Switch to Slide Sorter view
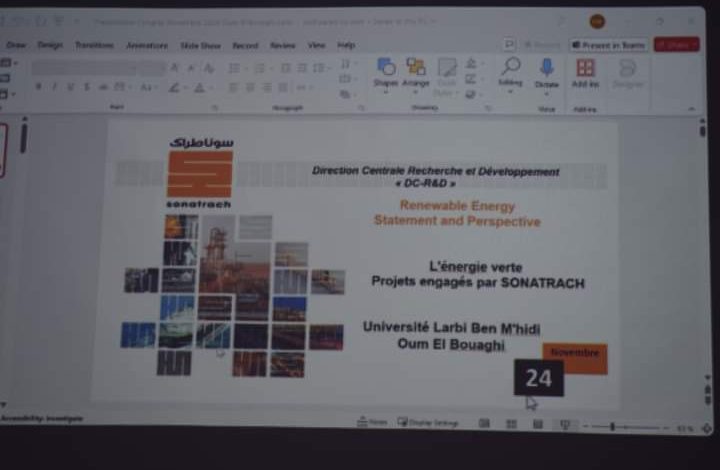The width and height of the screenshot is (720, 470). [511, 424]
